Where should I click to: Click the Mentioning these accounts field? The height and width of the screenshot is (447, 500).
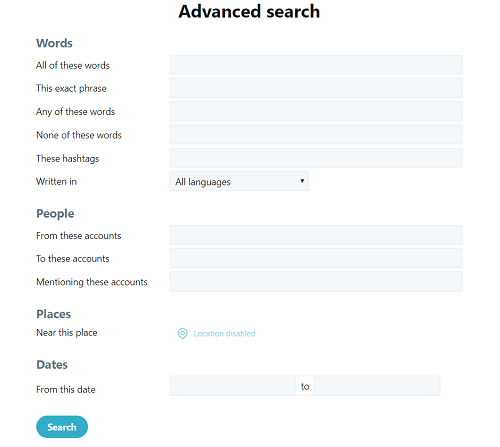(316, 282)
